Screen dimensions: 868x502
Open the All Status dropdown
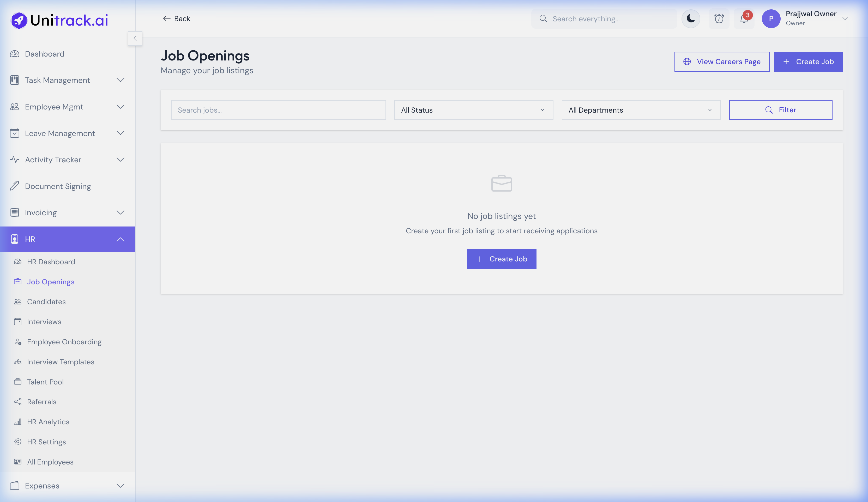click(473, 110)
